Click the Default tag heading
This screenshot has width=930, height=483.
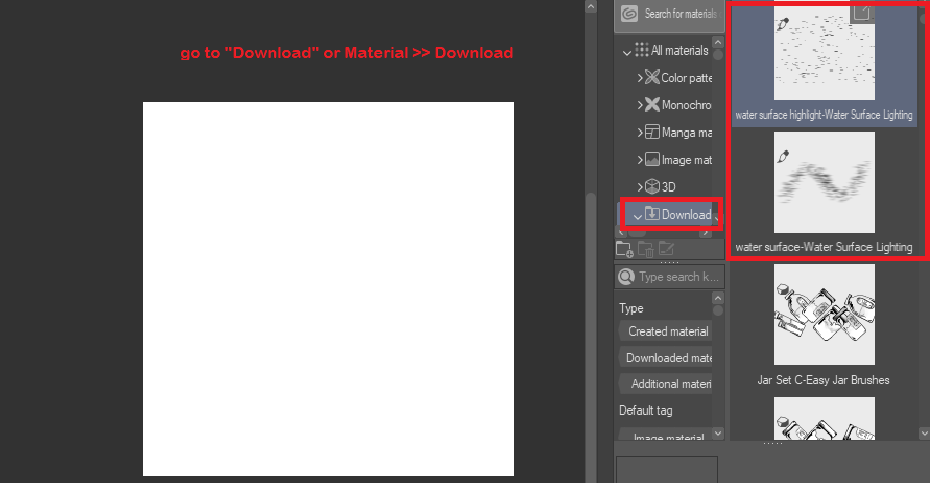tap(646, 410)
